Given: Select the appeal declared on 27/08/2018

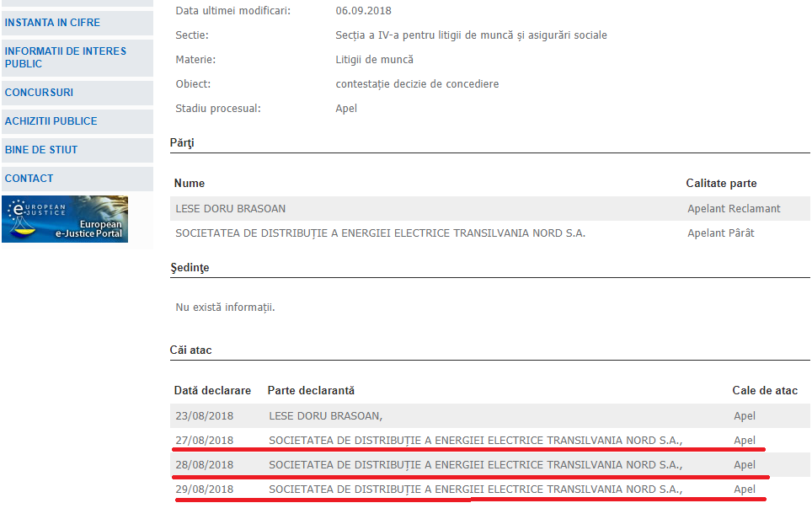Looking at the screenshot, I should (204, 440).
